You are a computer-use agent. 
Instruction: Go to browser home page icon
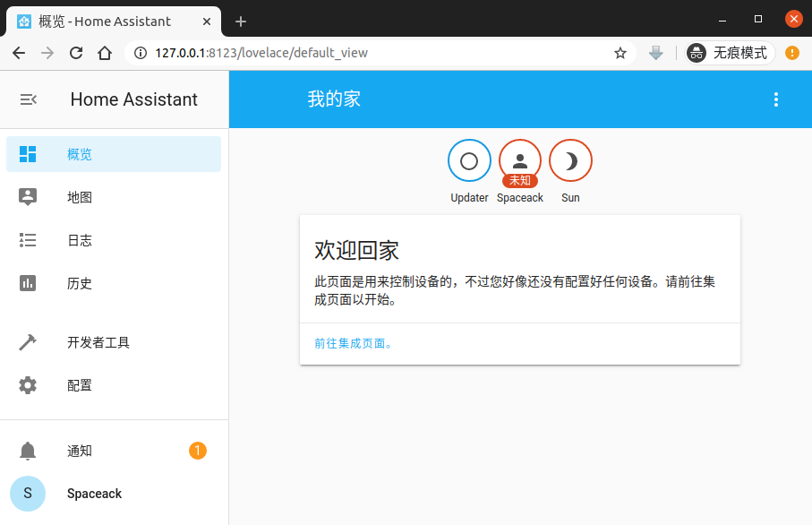coord(105,53)
